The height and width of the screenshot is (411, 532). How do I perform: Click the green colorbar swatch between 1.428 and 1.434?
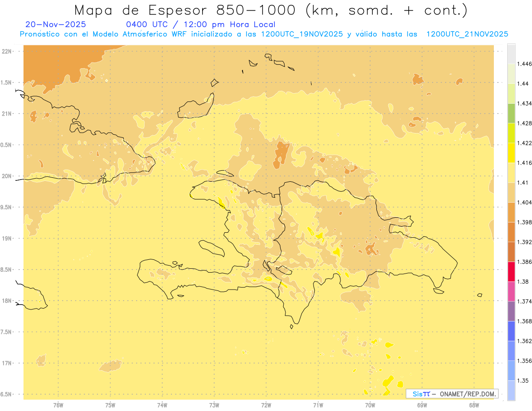coord(511,113)
